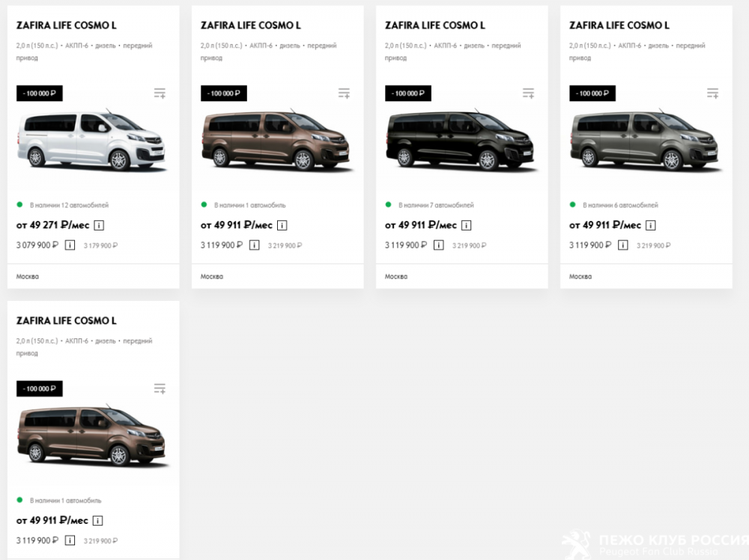The image size is (749, 560).
Task: Add the black Zafira Life to the comparison list
Action: click(x=528, y=94)
